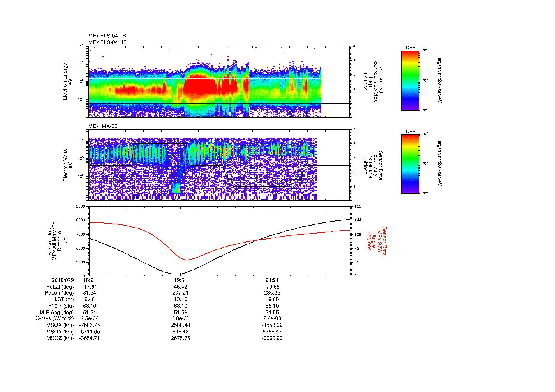Click the lower DEF color bar for IMA
This screenshot has height=392, width=555.
410,164
